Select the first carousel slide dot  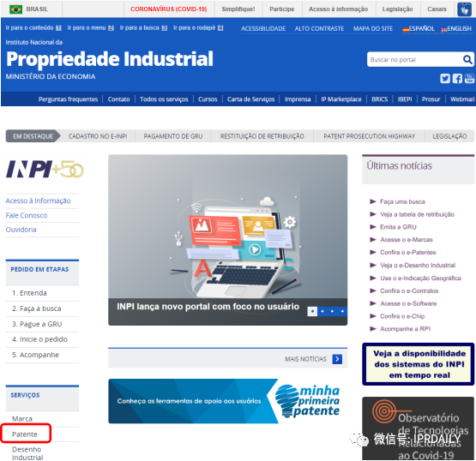pyautogui.click(x=312, y=312)
